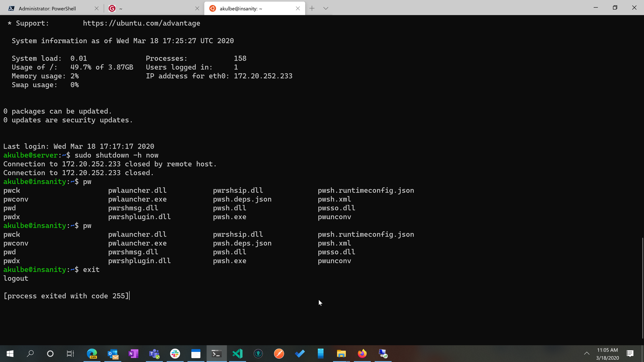644x362 pixels.
Task: Open the Action Center notification icon
Action: pyautogui.click(x=630, y=354)
